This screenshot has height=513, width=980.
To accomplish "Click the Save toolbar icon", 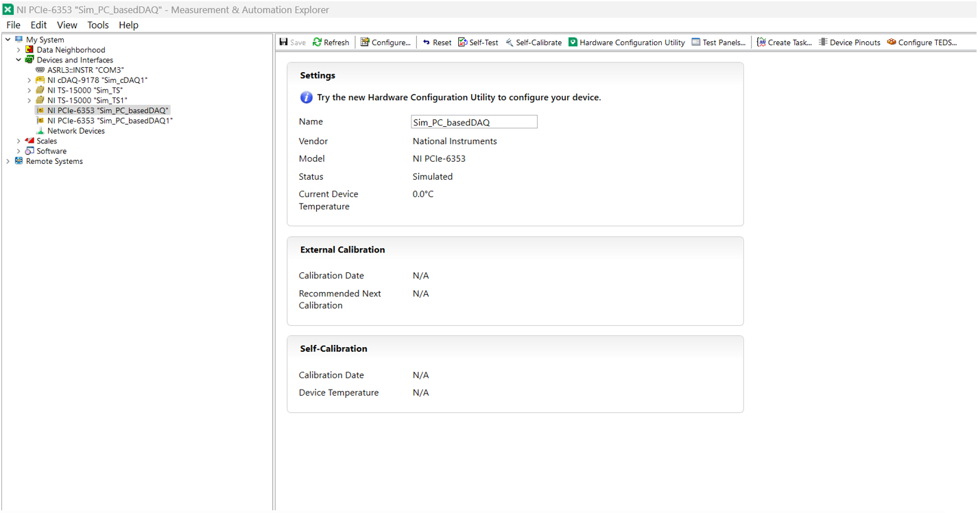I will tap(284, 42).
